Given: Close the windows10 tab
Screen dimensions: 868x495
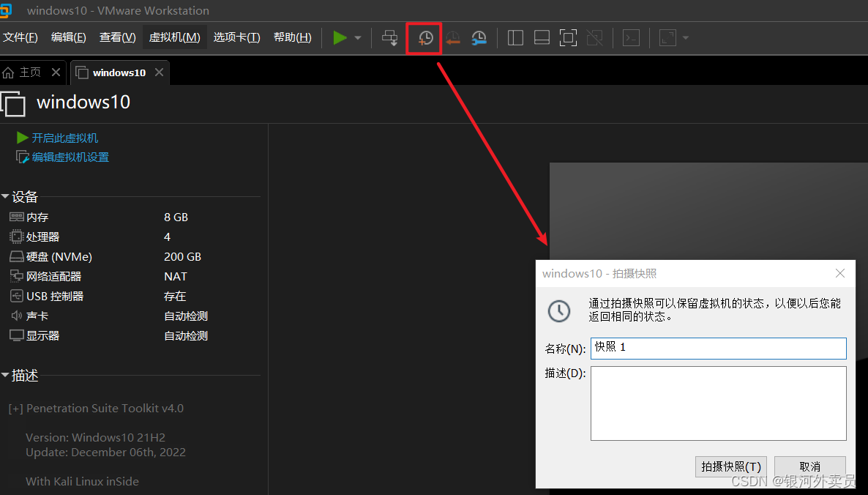Looking at the screenshot, I should pos(159,72).
